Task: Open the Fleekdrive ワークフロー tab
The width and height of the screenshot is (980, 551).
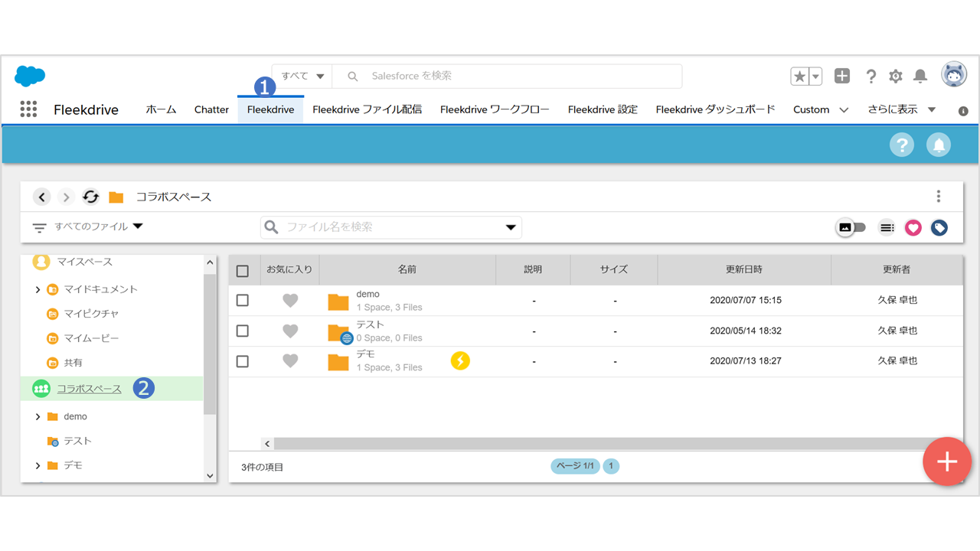Action: [x=495, y=109]
